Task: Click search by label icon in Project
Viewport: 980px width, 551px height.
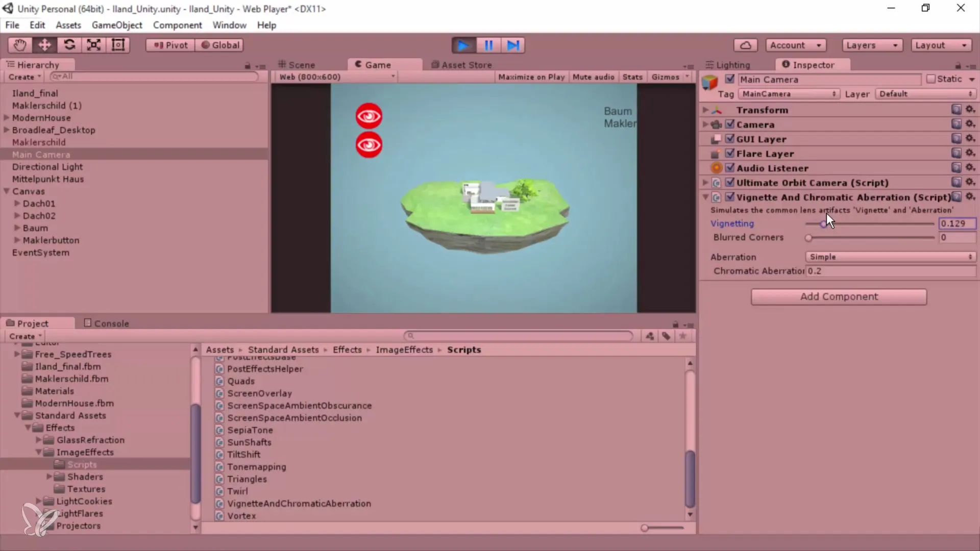Action: coord(666,336)
